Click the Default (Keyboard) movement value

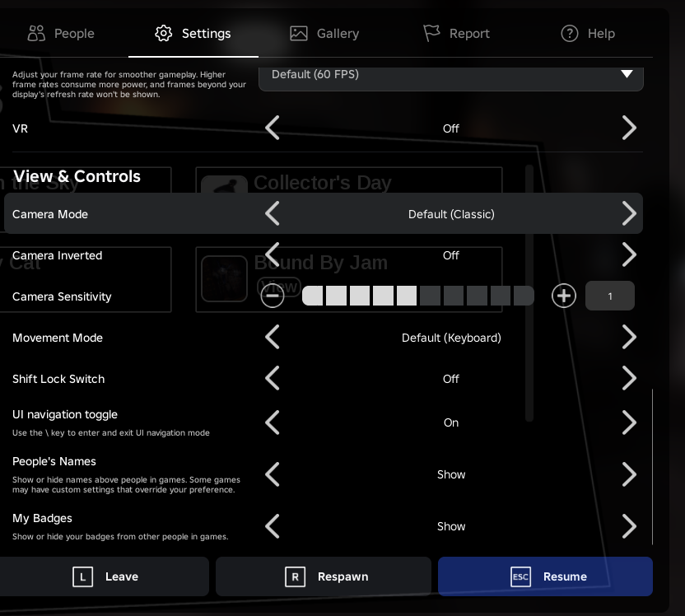pyautogui.click(x=451, y=338)
